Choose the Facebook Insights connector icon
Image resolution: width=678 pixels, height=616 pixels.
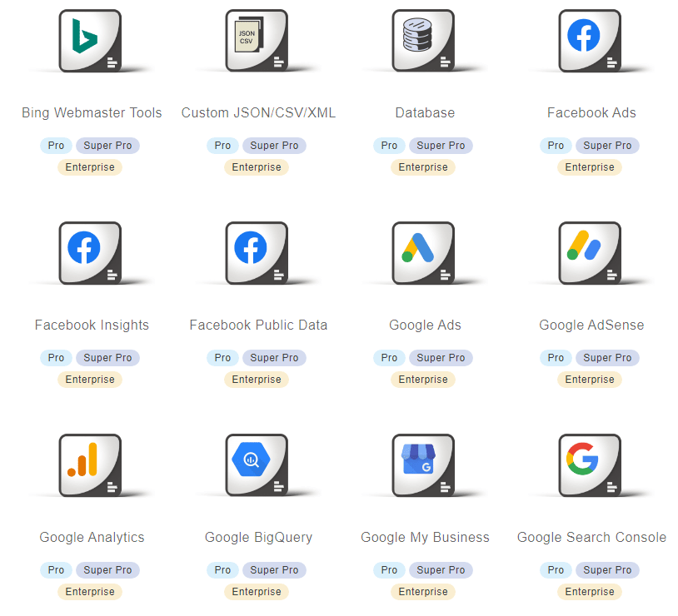(x=90, y=253)
